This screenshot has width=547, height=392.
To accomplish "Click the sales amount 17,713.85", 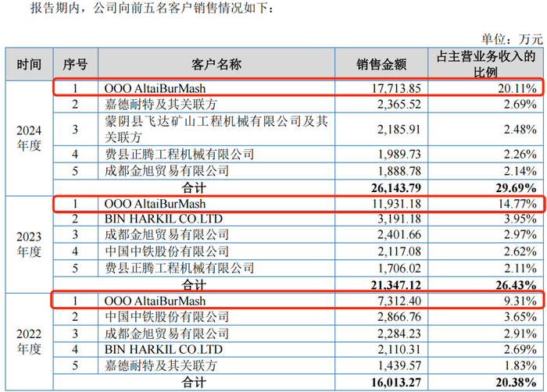I will click(x=396, y=88).
